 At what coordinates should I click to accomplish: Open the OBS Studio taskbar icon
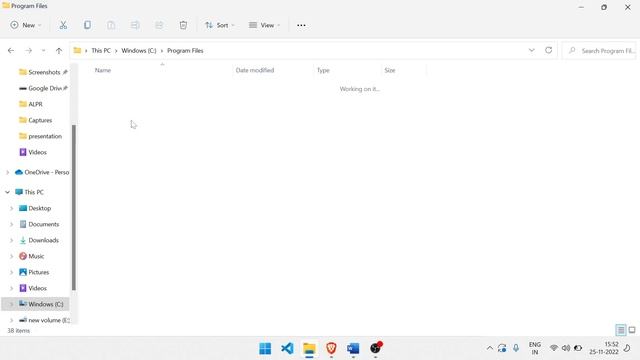376,348
